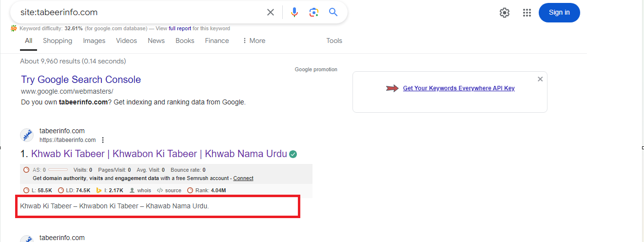The height and width of the screenshot is (242, 644).
Task: Click the tabeerinfo.com site favicon
Action: tap(27, 135)
